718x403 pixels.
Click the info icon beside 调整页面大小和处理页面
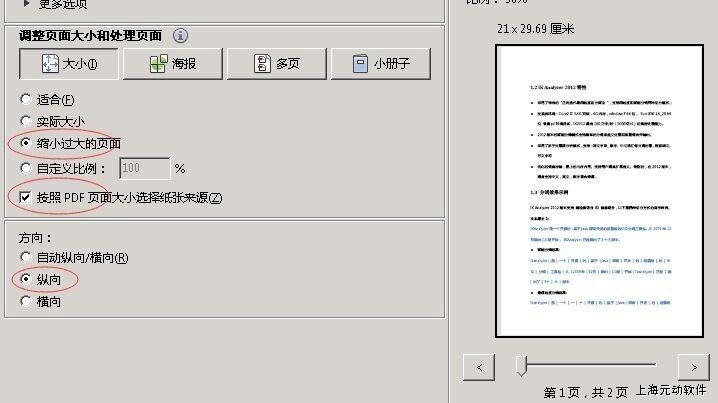tap(180, 35)
